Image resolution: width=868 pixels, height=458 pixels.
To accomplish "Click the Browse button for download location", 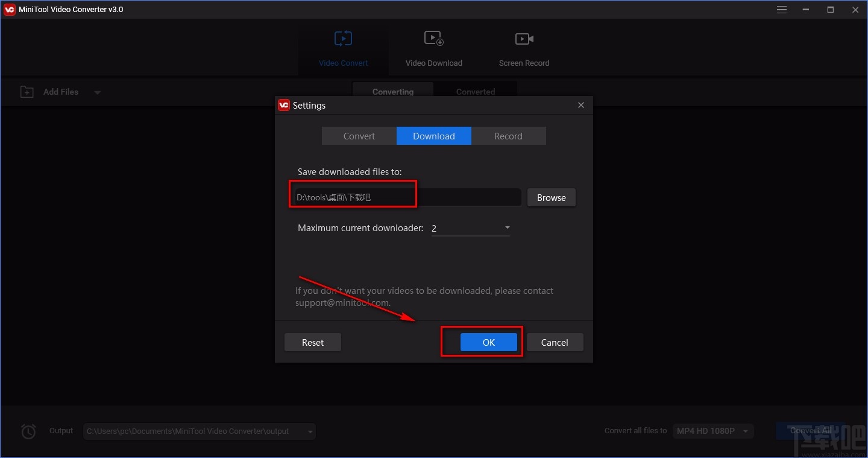I will (550, 197).
